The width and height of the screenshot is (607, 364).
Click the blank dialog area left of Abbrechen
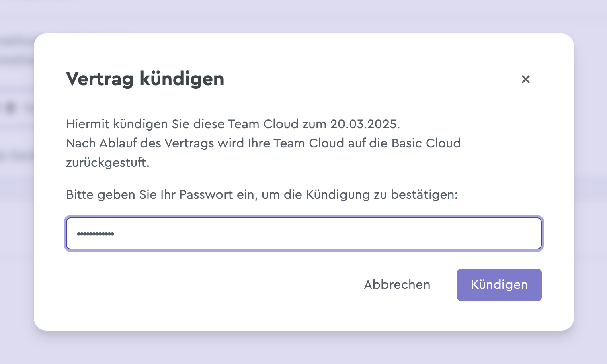(209, 285)
